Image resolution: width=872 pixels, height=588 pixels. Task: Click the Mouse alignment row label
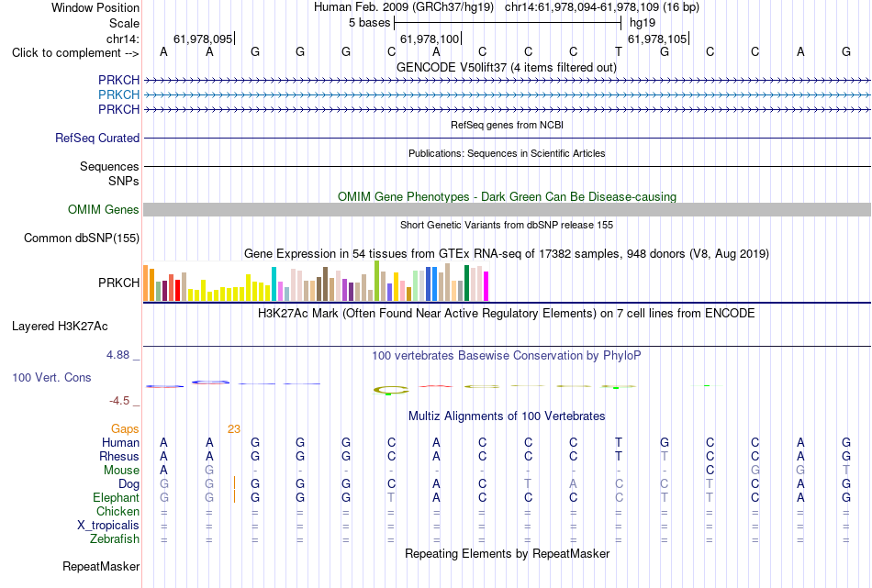tap(122, 471)
